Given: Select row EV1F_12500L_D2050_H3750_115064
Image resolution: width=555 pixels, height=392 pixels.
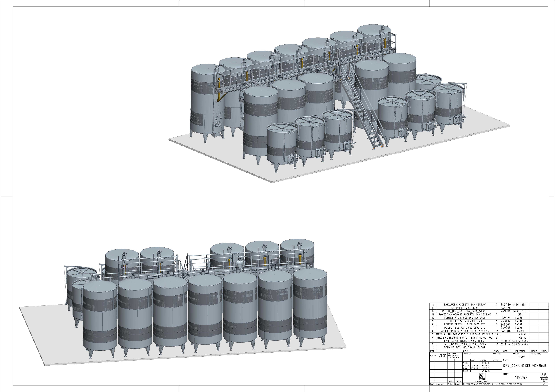Looking at the screenshot, I should click(489, 344).
